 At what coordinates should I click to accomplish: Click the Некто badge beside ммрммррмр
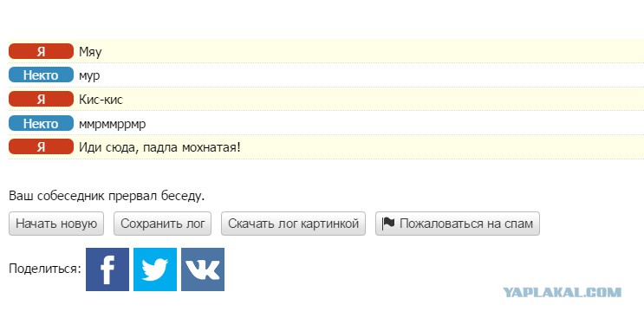(41, 123)
